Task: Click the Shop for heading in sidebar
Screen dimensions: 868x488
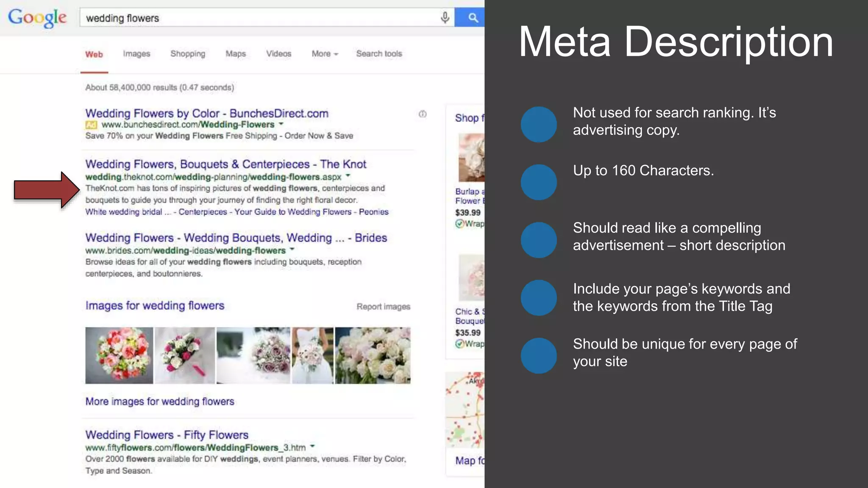Action: [x=470, y=118]
